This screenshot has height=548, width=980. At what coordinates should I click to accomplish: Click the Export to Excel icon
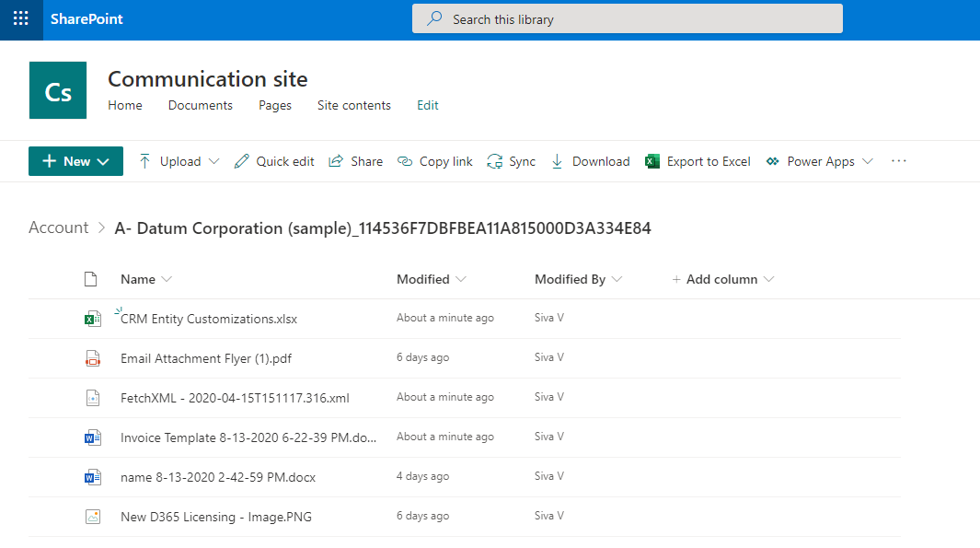pos(651,161)
